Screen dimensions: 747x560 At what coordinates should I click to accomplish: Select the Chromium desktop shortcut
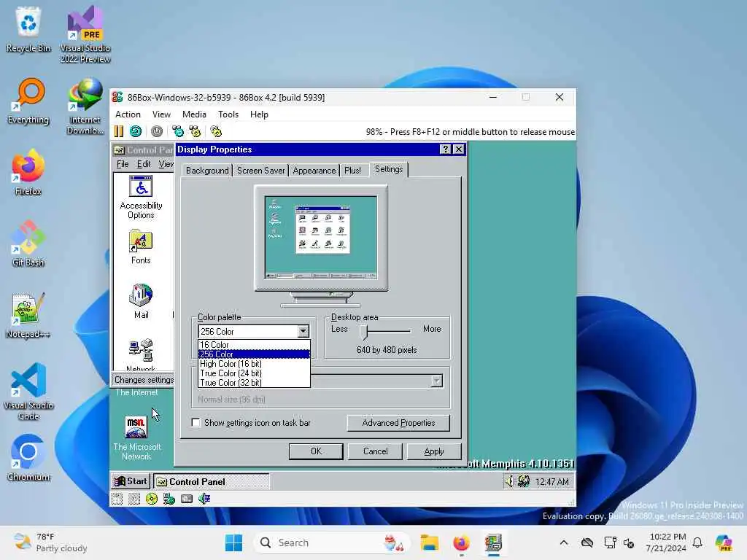click(28, 458)
